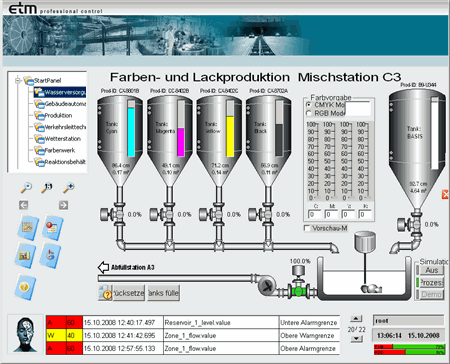Select the CMYK mode radio button
Screen dimensions: 450x364
tap(309, 105)
